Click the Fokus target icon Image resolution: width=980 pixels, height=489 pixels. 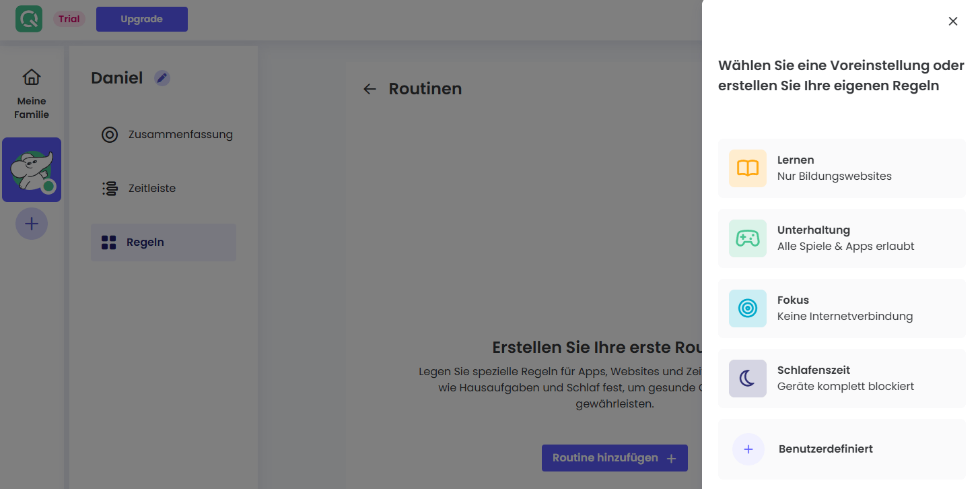point(747,308)
